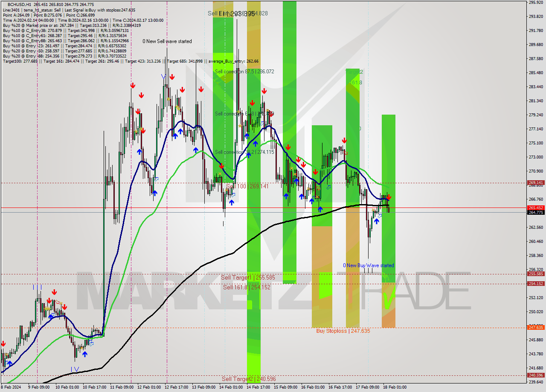Click the 264.775 current price tag
Image resolution: width=546 pixels, height=392 pixels.
[x=536, y=212]
